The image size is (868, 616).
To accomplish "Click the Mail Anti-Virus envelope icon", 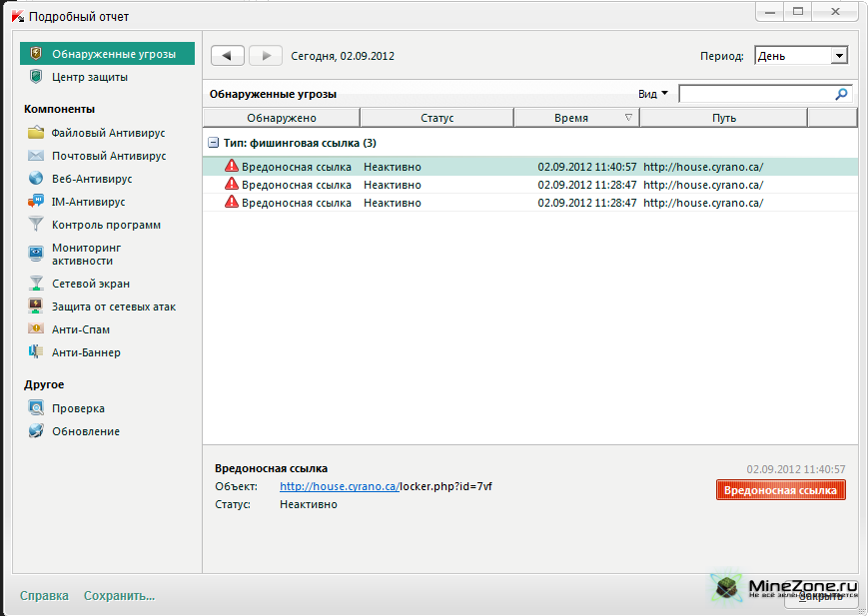I will click(36, 156).
